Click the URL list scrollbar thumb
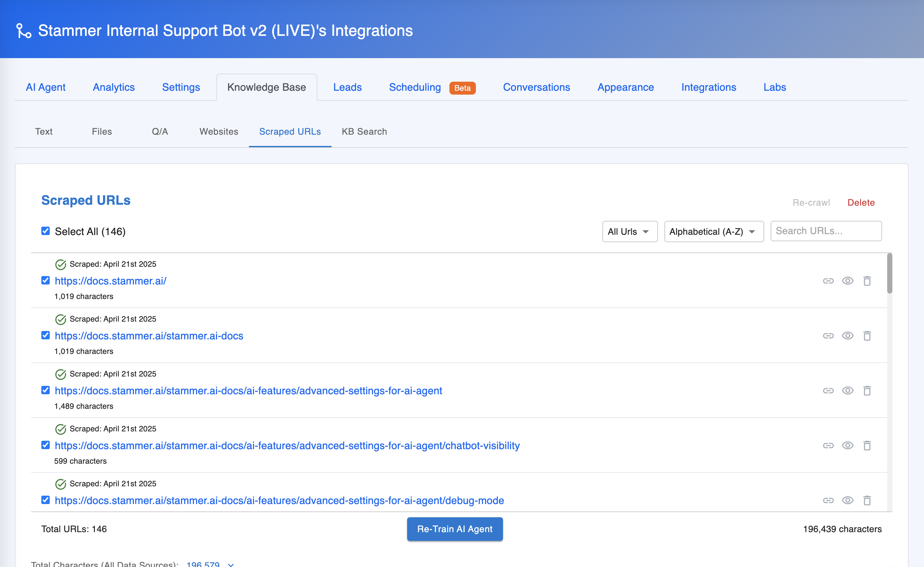 889,273
